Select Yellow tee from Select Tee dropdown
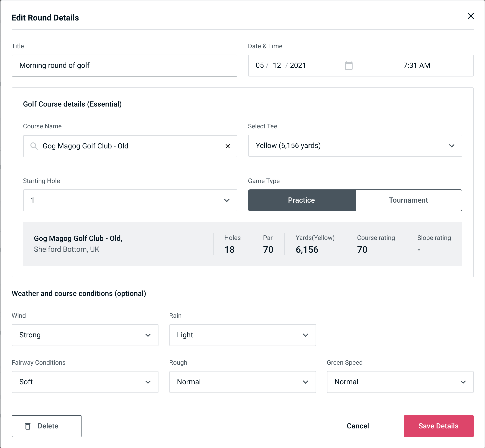The width and height of the screenshot is (485, 448). pos(355,146)
